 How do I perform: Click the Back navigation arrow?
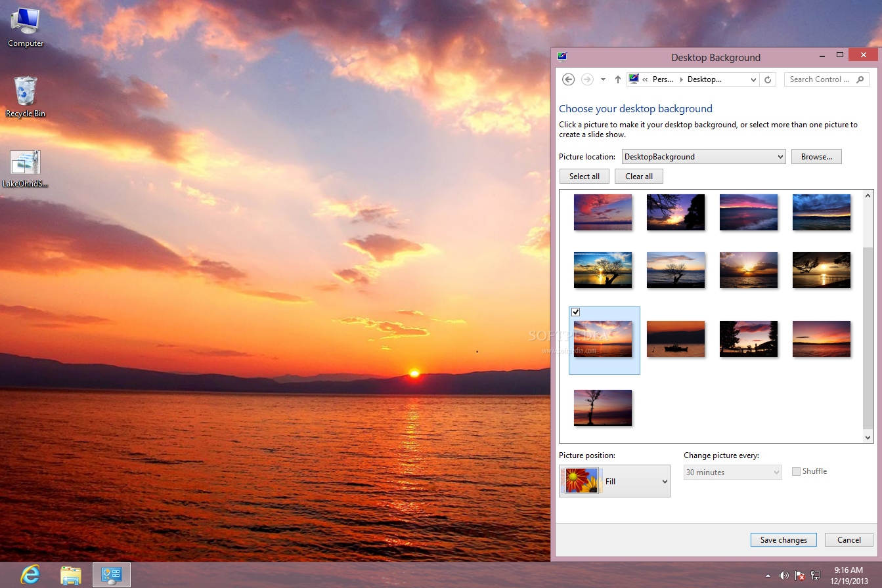tap(569, 79)
